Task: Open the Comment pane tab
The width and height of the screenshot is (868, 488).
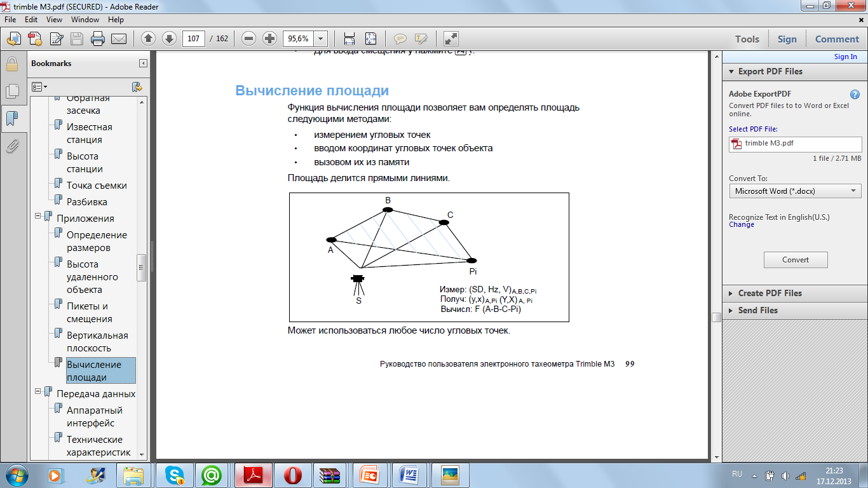Action: [x=837, y=39]
